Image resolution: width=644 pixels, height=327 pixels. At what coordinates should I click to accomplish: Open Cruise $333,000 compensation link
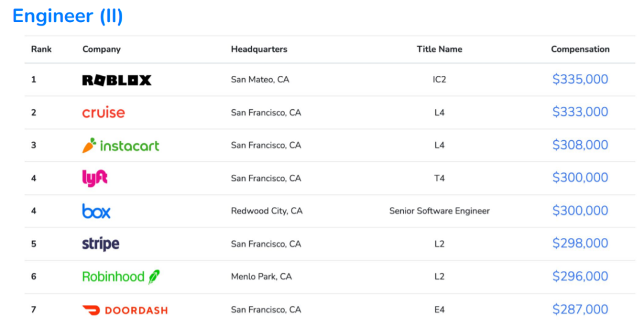[x=580, y=112]
